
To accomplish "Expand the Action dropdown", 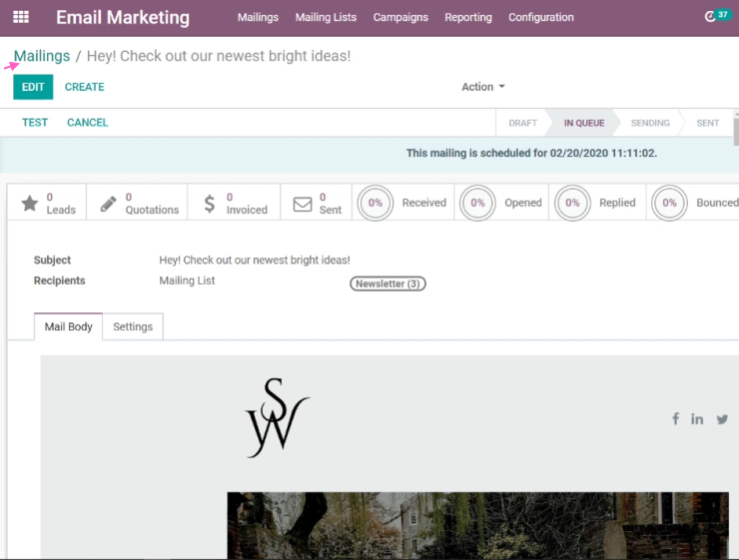I will pos(483,87).
